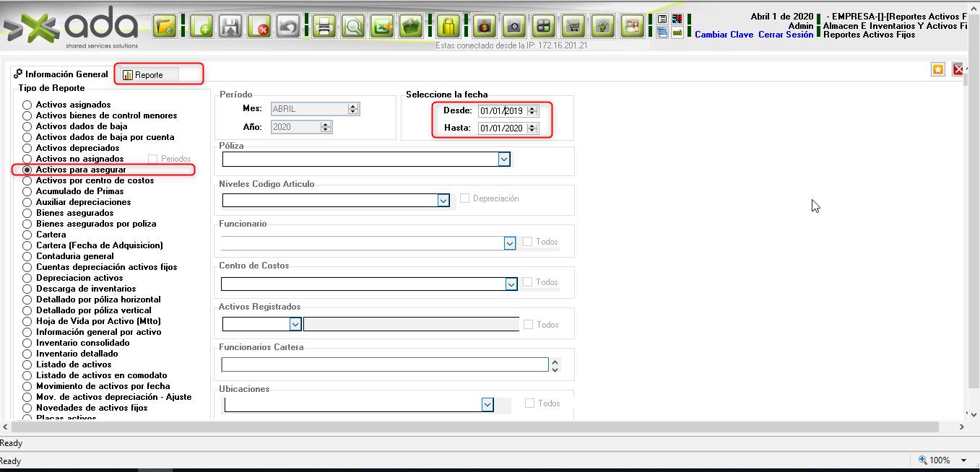The image size is (980, 472).
Task: Switch to the Reporte tab
Action: (x=149, y=74)
